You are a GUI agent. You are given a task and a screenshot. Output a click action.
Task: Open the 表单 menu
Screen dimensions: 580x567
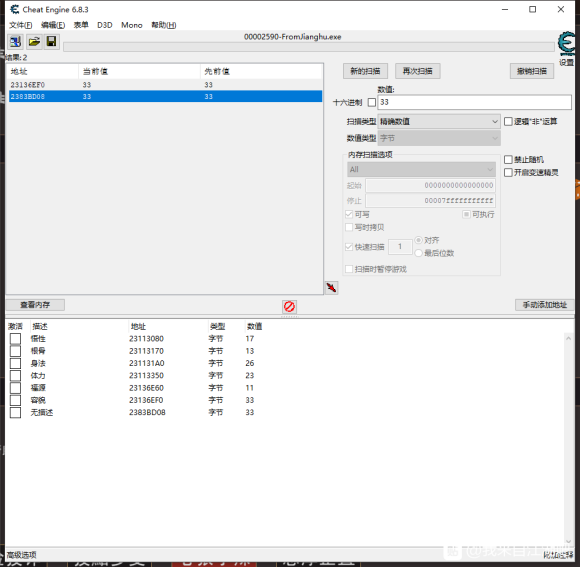[x=81, y=25]
